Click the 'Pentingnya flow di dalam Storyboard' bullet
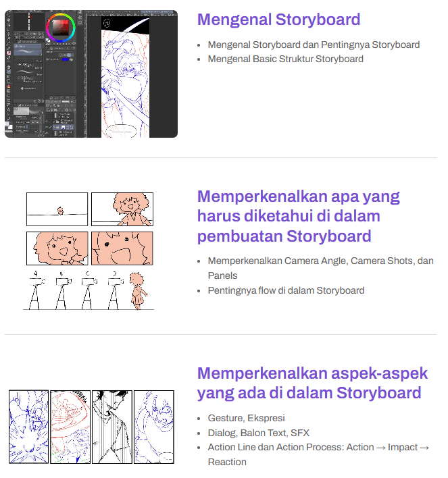448x478 pixels. (286, 290)
